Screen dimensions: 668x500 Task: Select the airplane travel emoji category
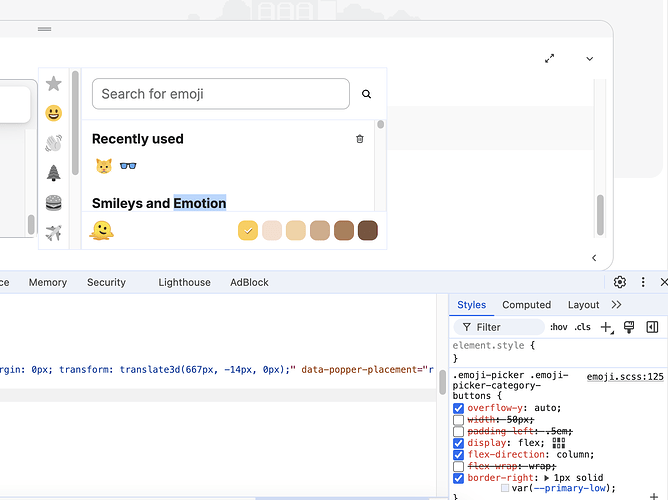(54, 233)
